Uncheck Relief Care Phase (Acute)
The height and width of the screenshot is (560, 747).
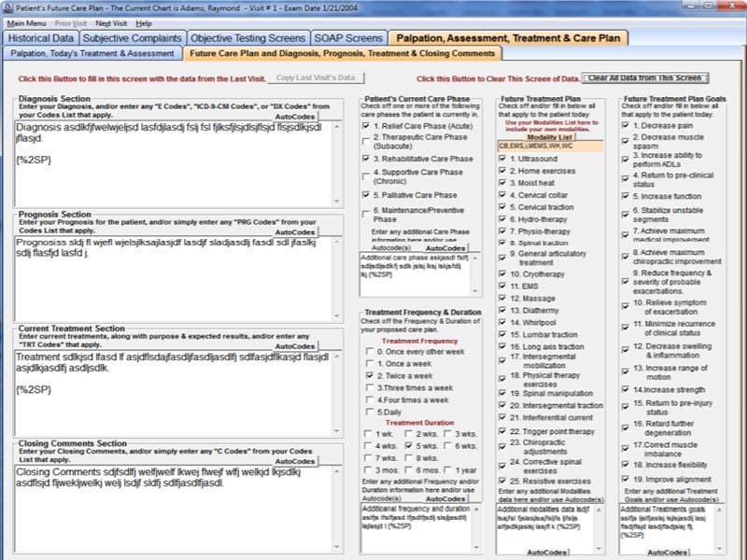[366, 126]
